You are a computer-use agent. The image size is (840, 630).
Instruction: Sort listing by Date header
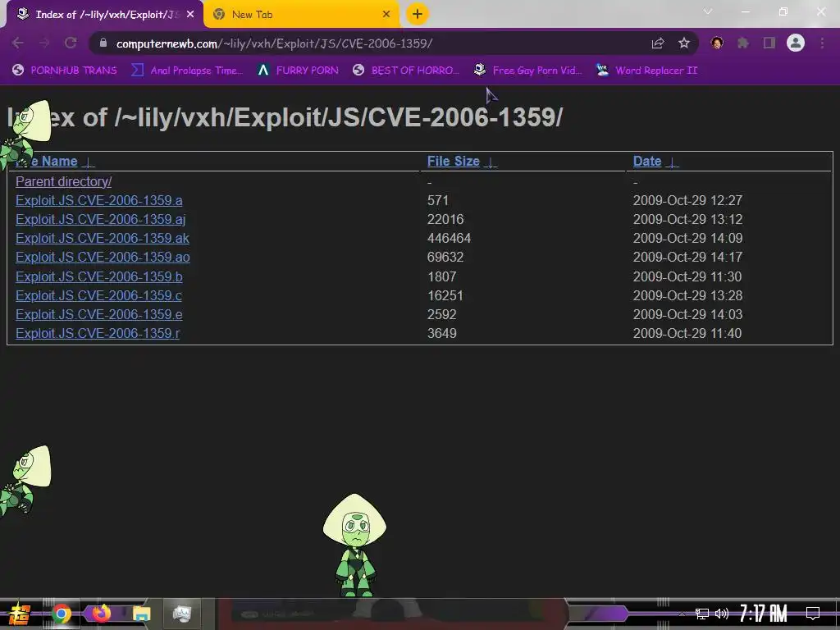click(647, 161)
